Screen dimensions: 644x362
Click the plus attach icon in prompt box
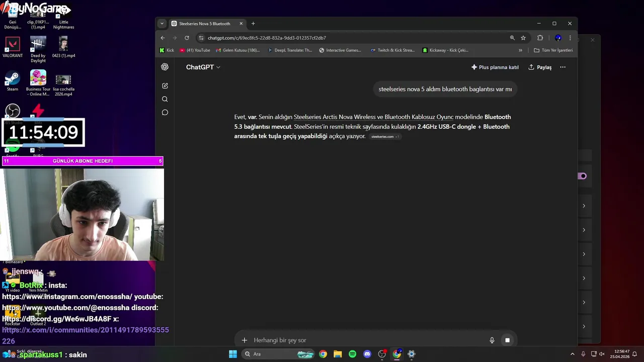click(x=245, y=340)
